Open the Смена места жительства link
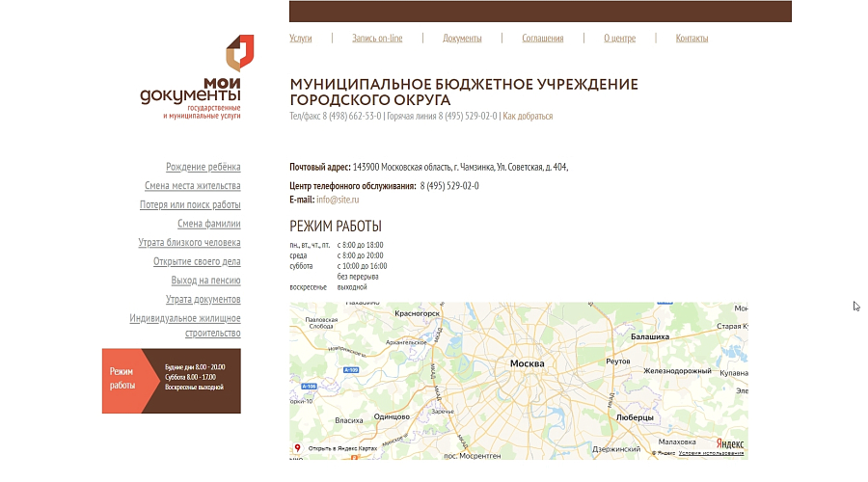This screenshot has height=482, width=868. click(x=193, y=185)
